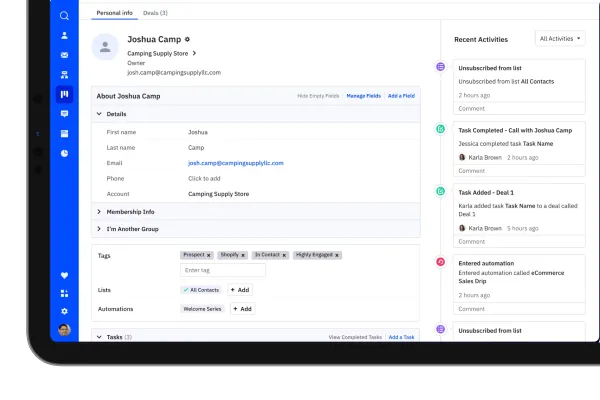
Task: Open Contacts person icon in sidebar
Action: tap(64, 36)
